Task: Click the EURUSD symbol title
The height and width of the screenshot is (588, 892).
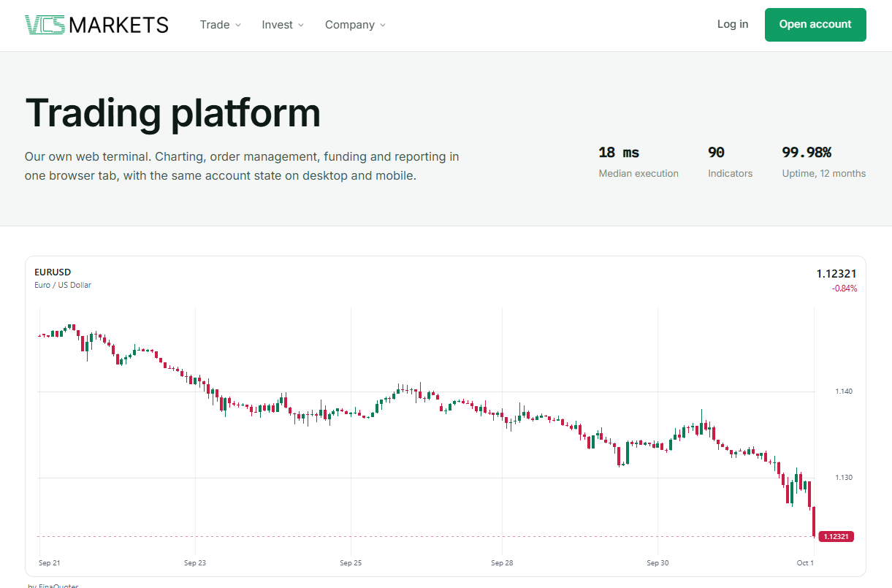Action: tap(53, 272)
